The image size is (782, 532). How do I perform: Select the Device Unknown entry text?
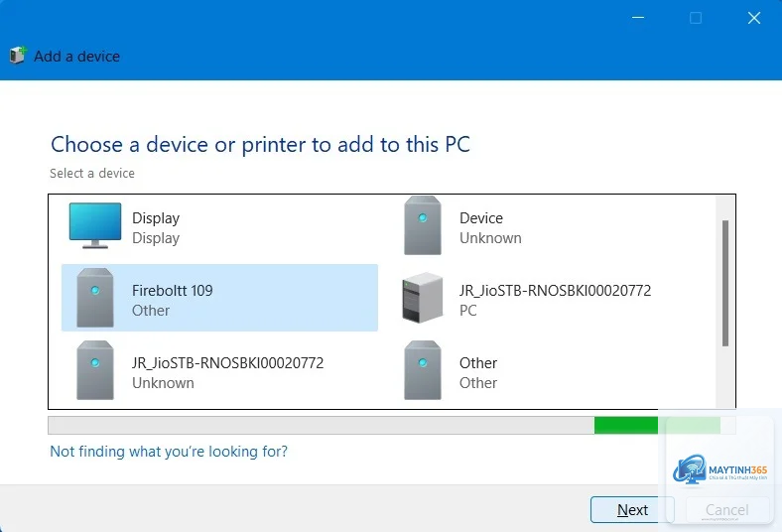[490, 228]
